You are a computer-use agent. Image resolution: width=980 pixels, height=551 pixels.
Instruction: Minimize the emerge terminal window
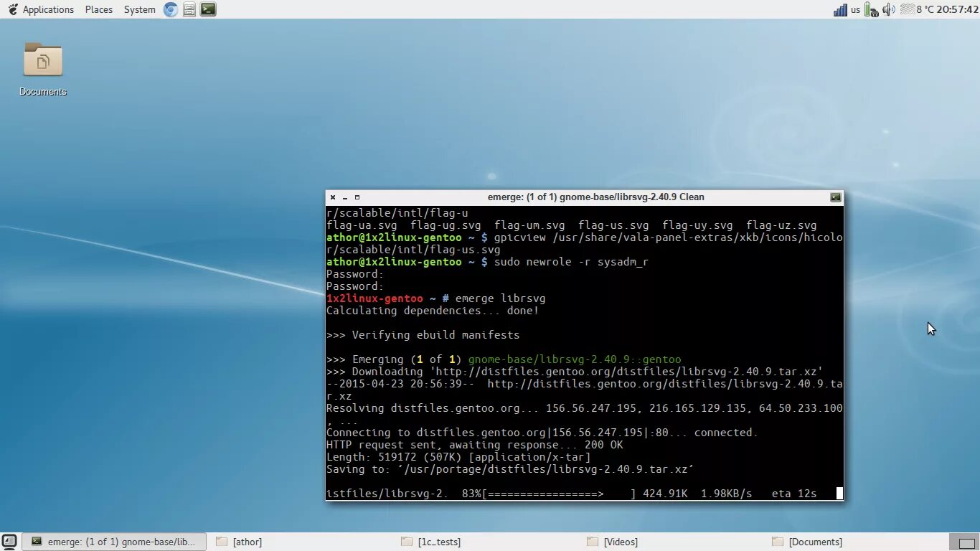(x=345, y=197)
